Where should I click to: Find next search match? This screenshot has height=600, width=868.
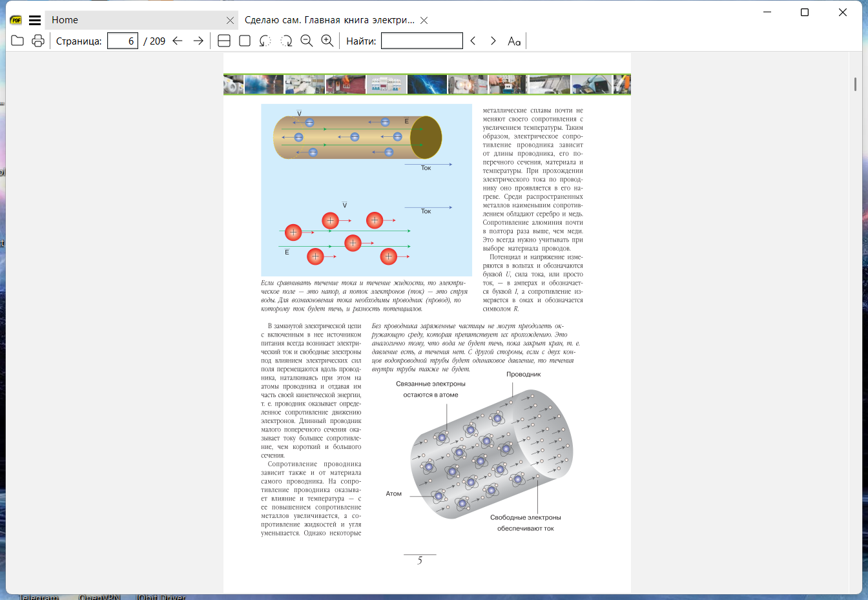pos(493,41)
